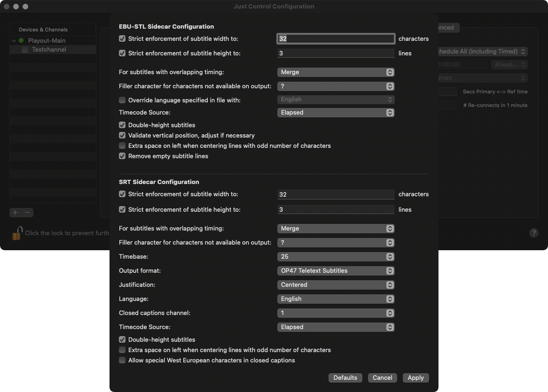Toggle SRT strict subtitle height enforcement
This screenshot has height=392, width=548.
(x=122, y=209)
